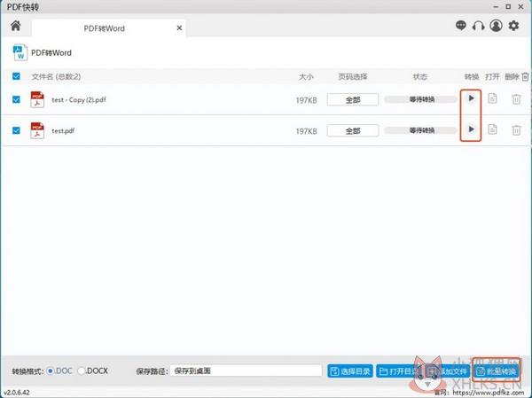Click 打开目录 button
The height and width of the screenshot is (398, 532).
(398, 371)
